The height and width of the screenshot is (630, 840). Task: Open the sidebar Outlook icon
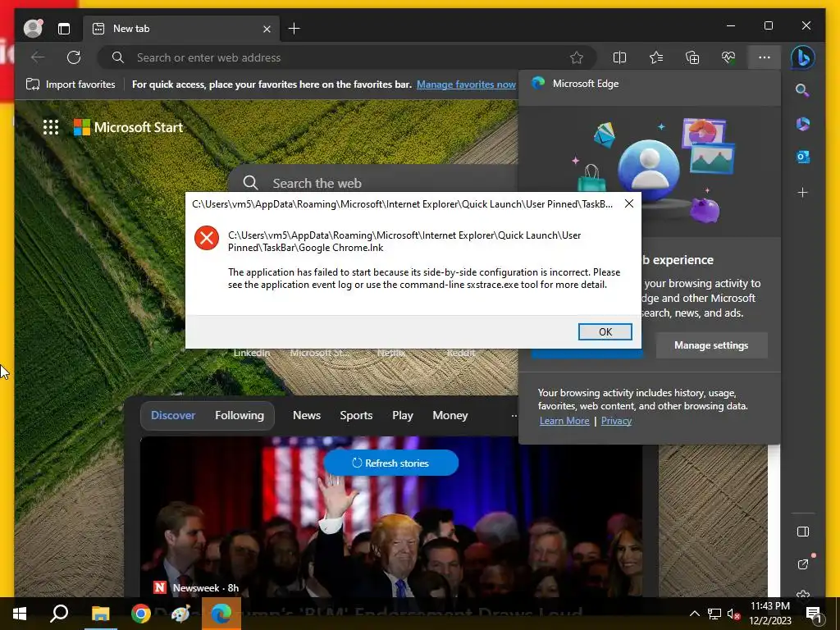tap(802, 157)
